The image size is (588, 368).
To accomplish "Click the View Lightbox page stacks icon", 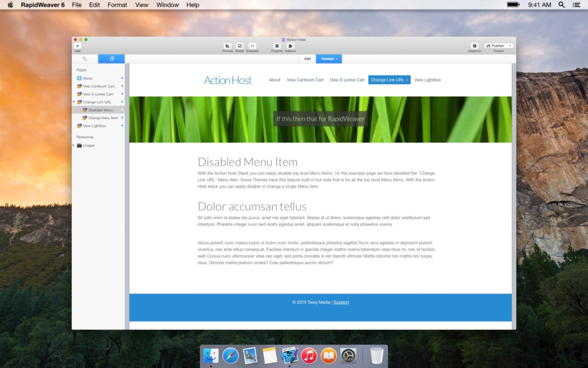I will (x=79, y=125).
